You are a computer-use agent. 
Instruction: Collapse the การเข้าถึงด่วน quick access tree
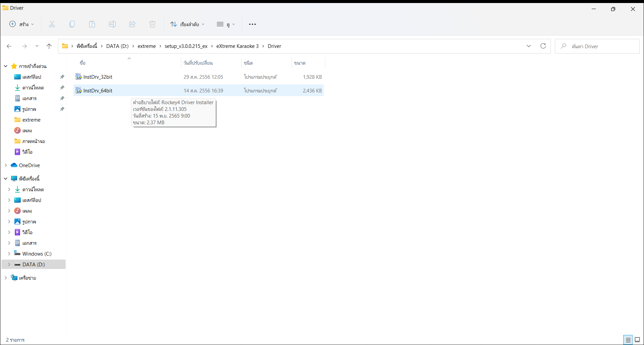(x=6, y=66)
